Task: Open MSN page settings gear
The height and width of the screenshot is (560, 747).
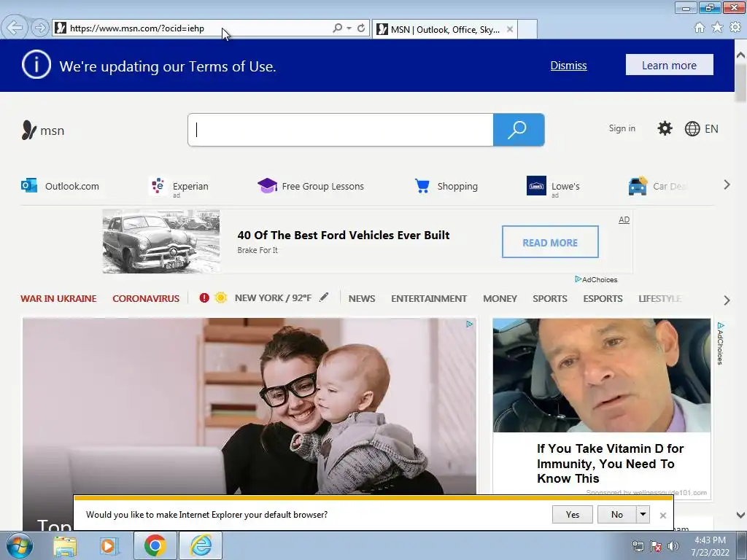Action: tap(665, 128)
